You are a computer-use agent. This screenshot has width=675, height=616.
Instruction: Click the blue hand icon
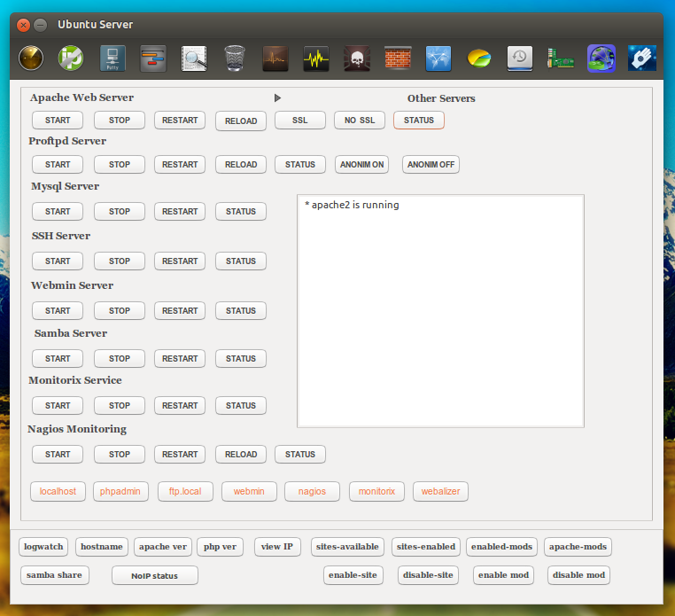pyautogui.click(x=642, y=58)
